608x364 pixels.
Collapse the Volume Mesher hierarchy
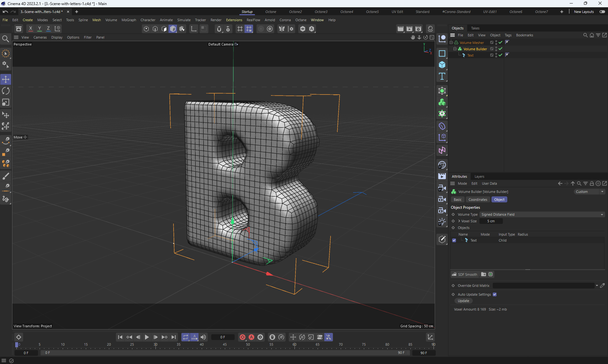pos(451,42)
